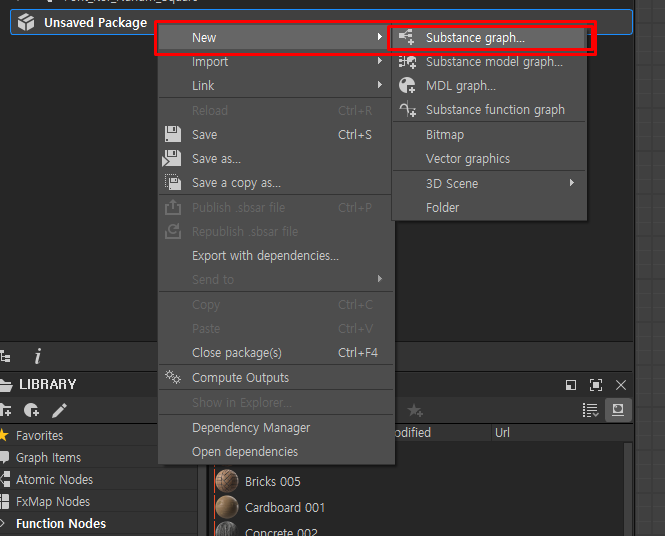Choose Compute Outputs entry

[x=276, y=378]
